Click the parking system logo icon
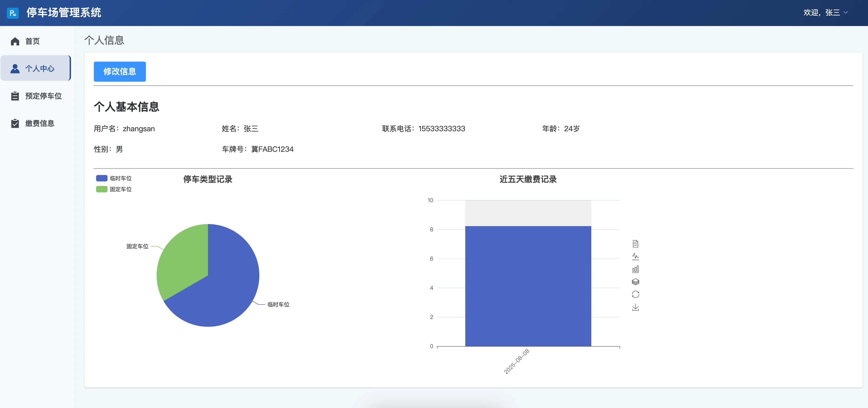This screenshot has width=868, height=408. point(13,13)
